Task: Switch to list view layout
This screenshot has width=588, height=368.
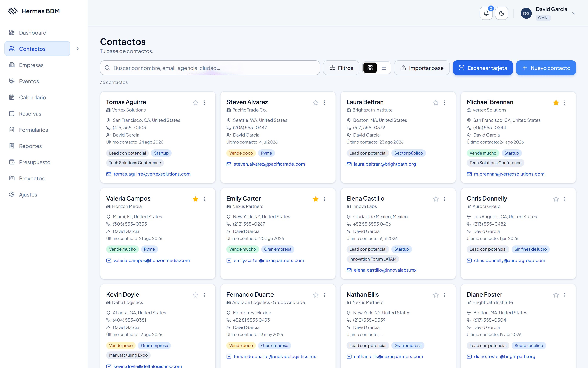Action: click(x=383, y=68)
